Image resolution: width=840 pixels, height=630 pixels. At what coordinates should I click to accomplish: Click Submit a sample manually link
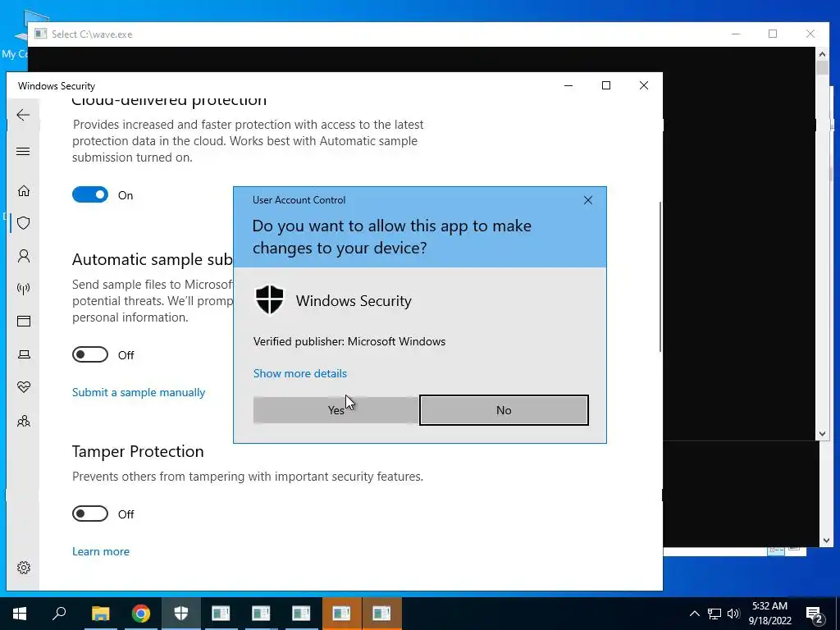[139, 393]
